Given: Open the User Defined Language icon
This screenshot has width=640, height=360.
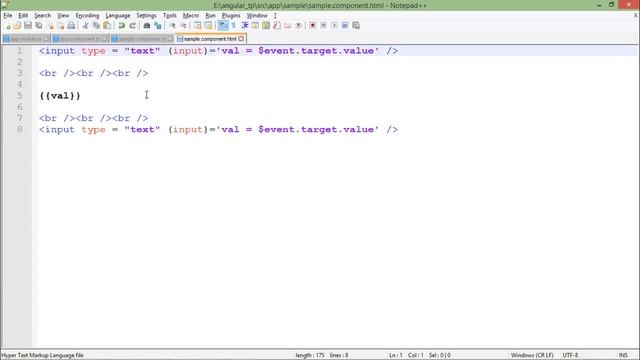Looking at the screenshot, I should point(255,26).
